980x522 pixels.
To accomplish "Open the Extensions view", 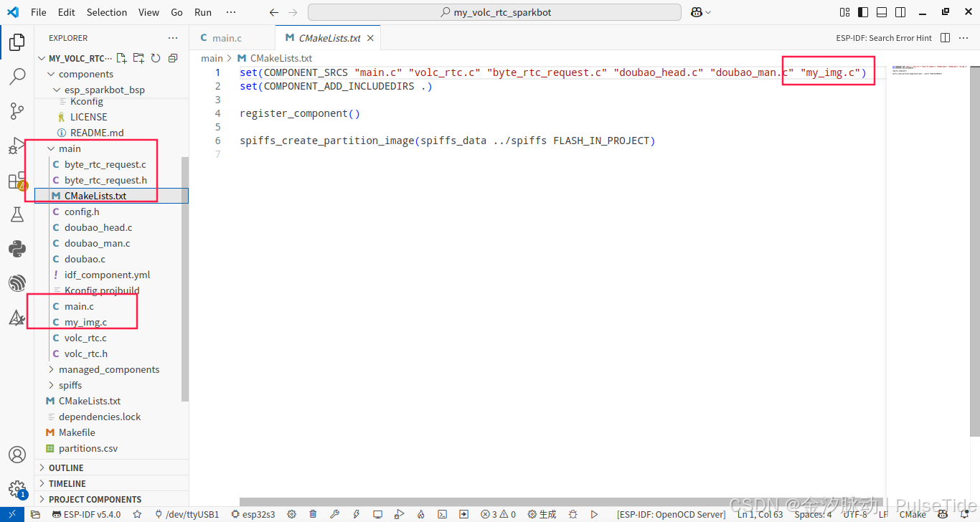I will 17,181.
